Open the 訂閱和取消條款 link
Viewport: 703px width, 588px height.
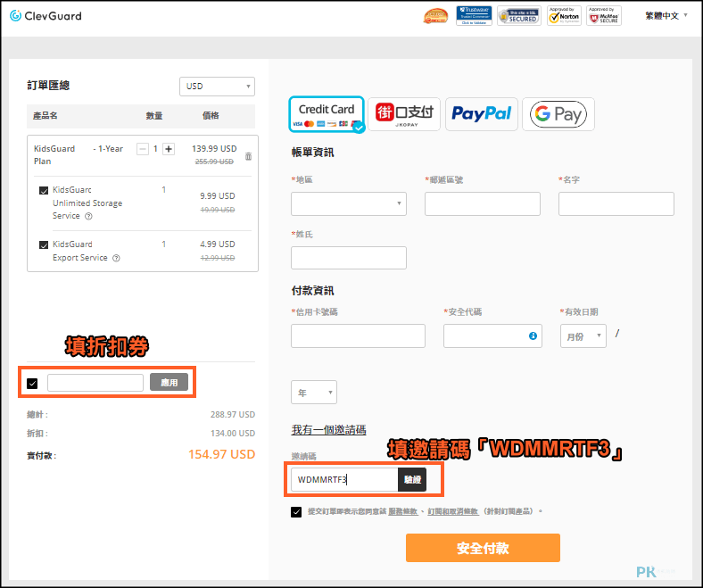[453, 511]
